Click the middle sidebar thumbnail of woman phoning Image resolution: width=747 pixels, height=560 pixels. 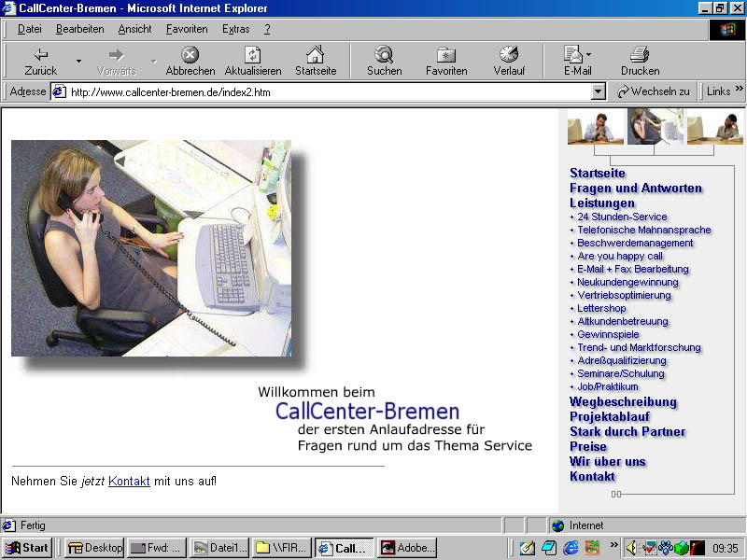coord(655,126)
